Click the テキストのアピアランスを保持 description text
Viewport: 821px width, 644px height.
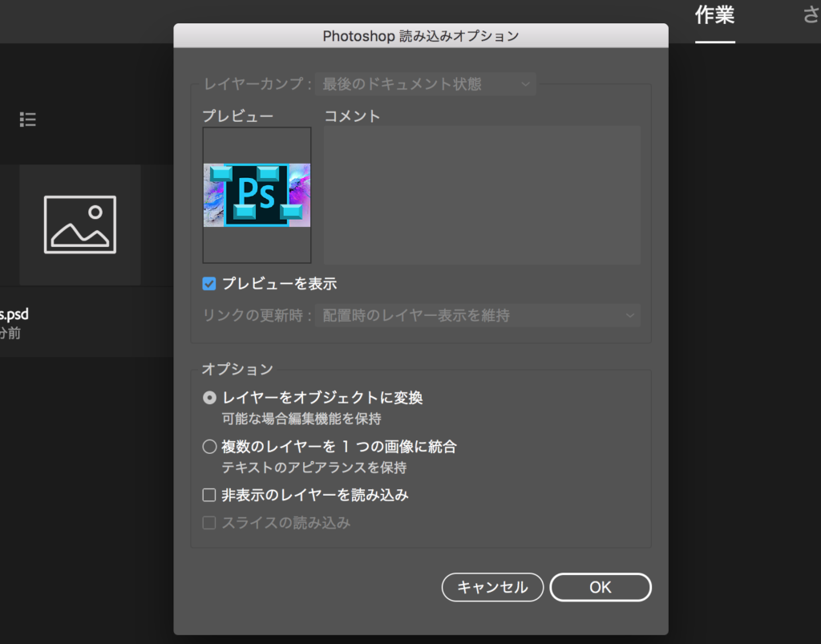tap(314, 468)
